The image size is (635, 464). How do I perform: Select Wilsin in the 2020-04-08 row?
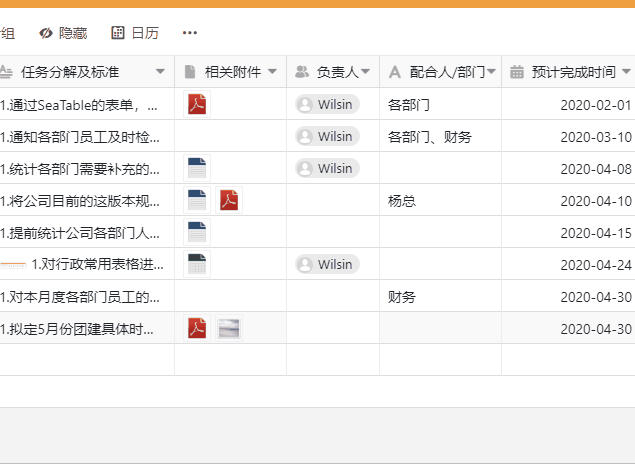click(327, 168)
